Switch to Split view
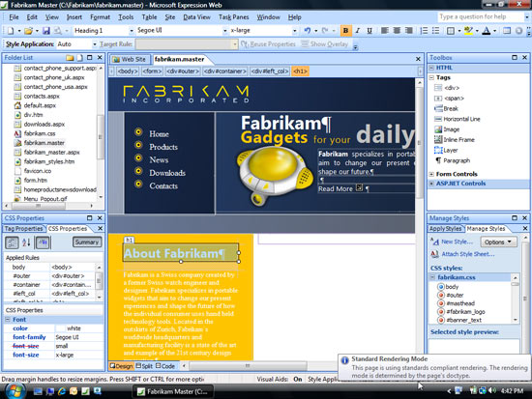The width and height of the screenshot is (532, 399). pyautogui.click(x=144, y=366)
